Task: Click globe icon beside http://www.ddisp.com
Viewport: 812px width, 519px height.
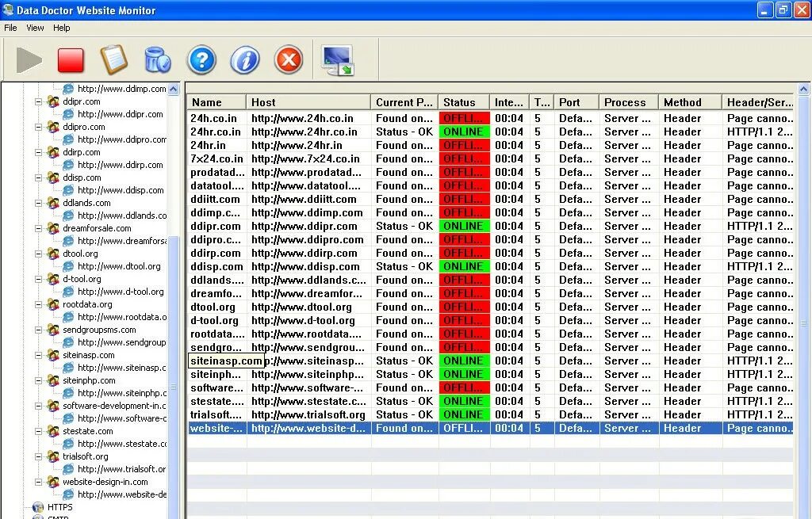Action: point(68,190)
